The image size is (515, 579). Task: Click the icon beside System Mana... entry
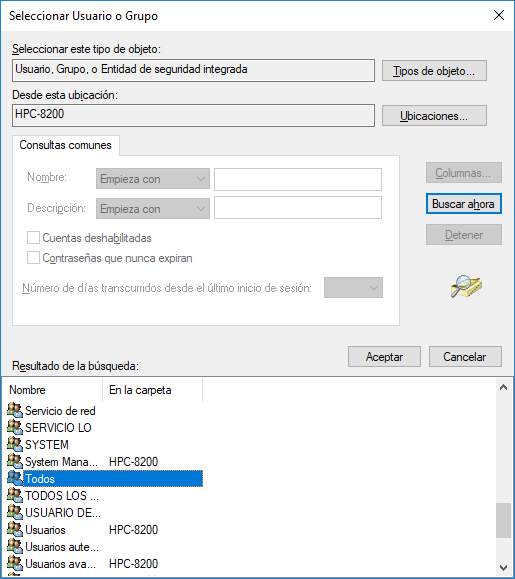click(x=15, y=461)
